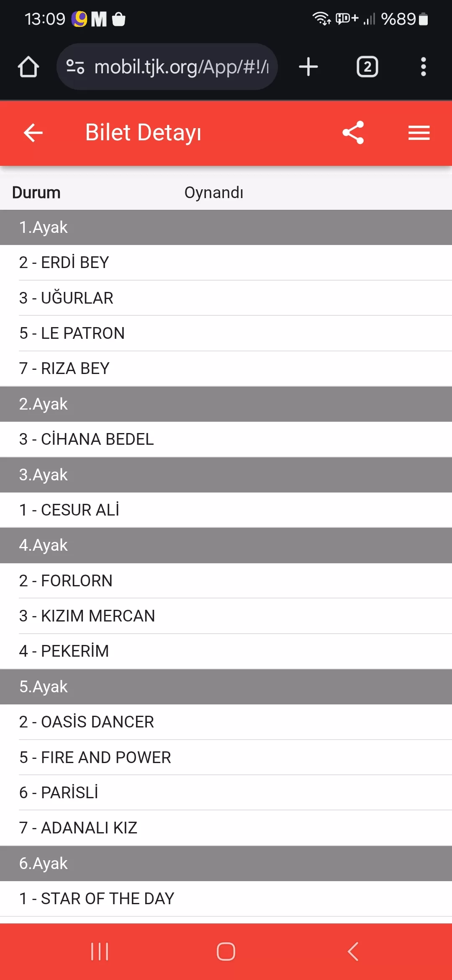The width and height of the screenshot is (452, 980).
Task: Show open tabs switcher
Action: point(367,67)
